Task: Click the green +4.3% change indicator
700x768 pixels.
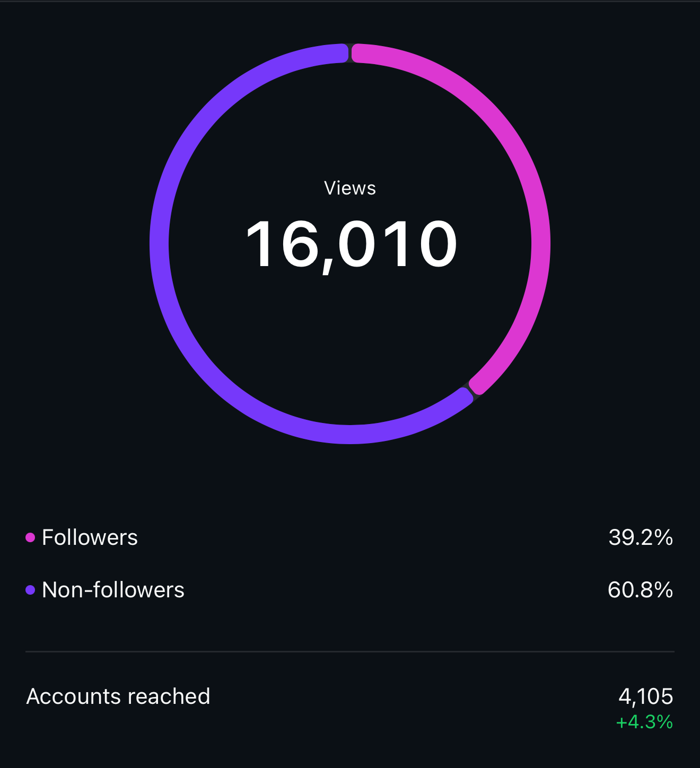Action: pos(644,722)
